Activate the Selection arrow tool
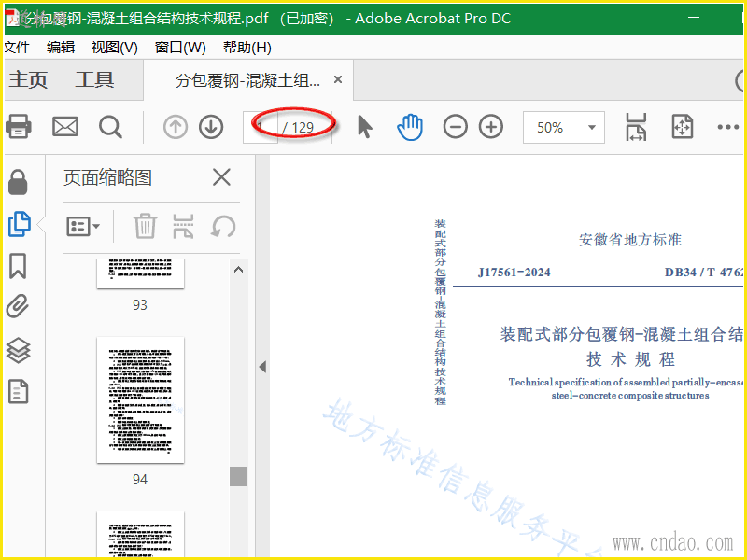Image resolution: width=747 pixels, height=560 pixels. (364, 127)
